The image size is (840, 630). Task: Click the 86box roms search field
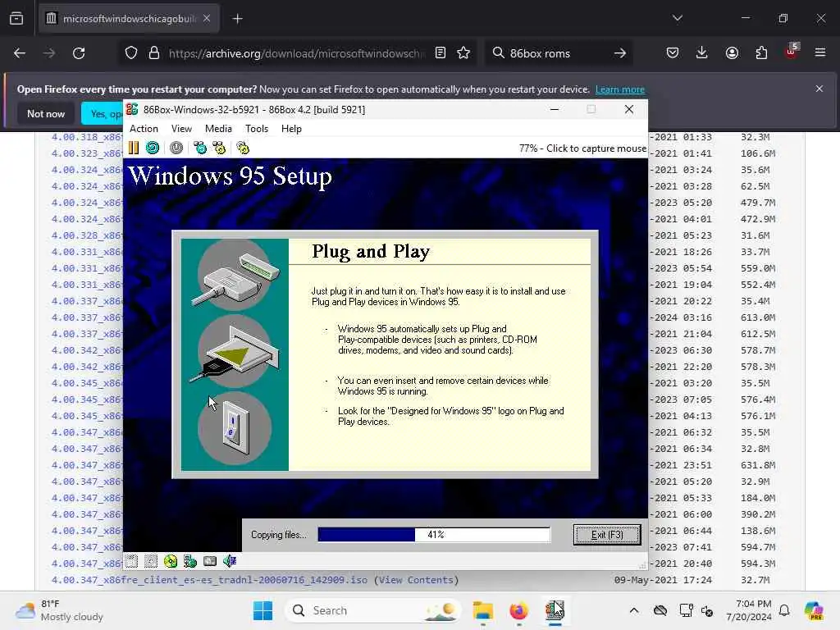(x=557, y=53)
